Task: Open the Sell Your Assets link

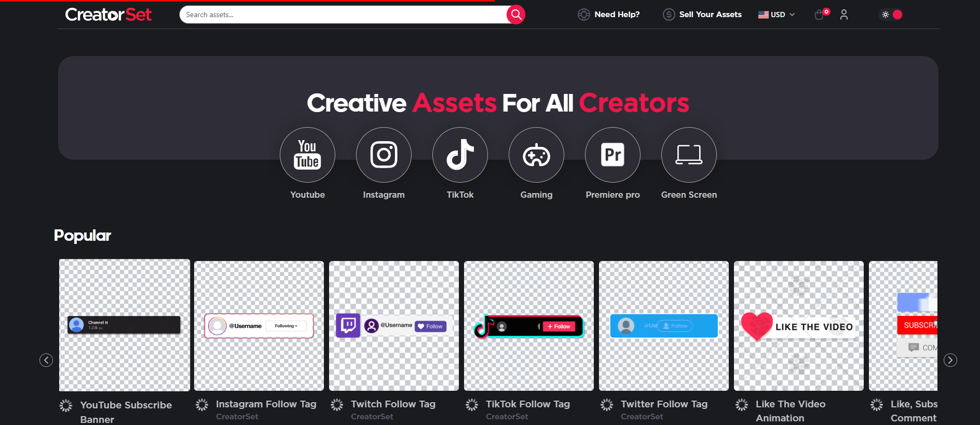Action: (x=710, y=15)
